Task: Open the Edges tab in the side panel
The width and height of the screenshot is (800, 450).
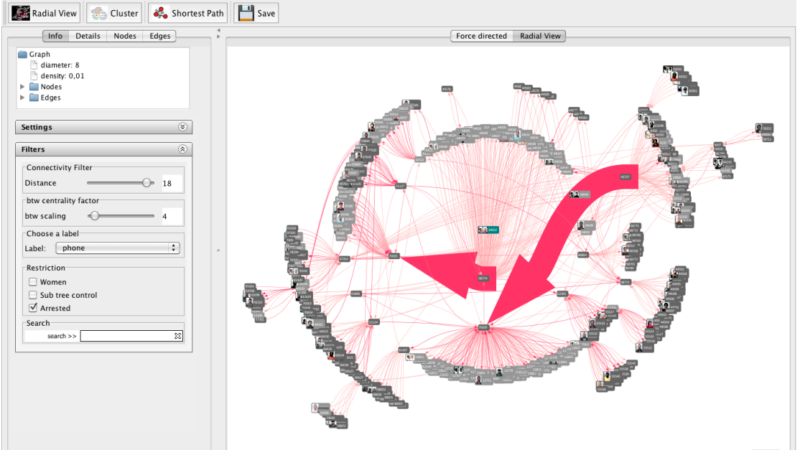Action: click(160, 36)
